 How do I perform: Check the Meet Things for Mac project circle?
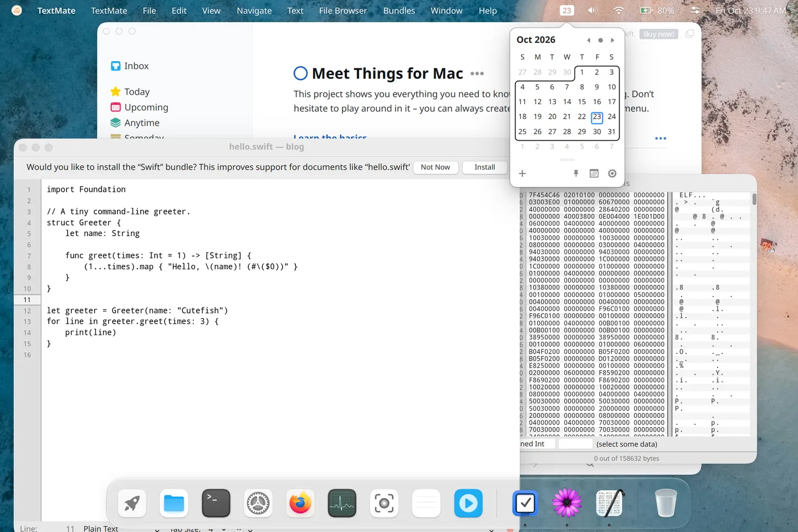[300, 73]
